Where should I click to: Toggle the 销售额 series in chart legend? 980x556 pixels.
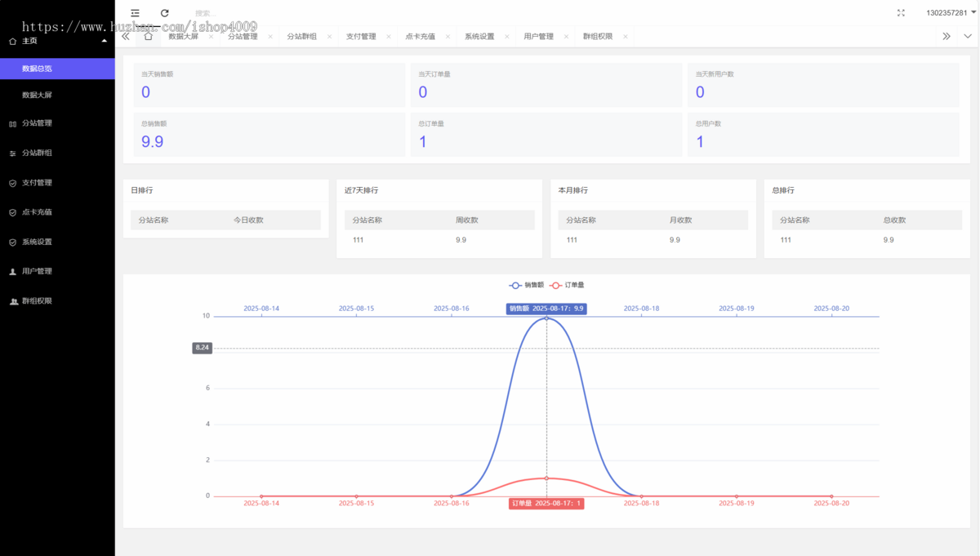[527, 285]
